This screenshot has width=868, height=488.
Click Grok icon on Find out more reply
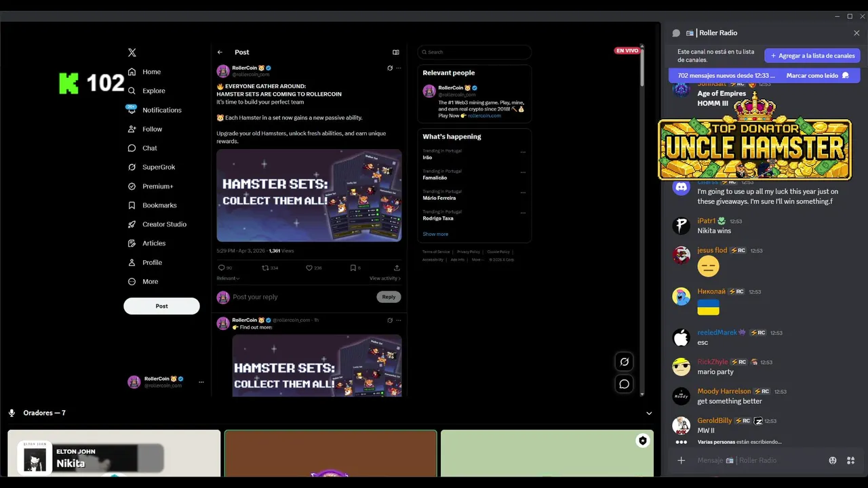[390, 320]
